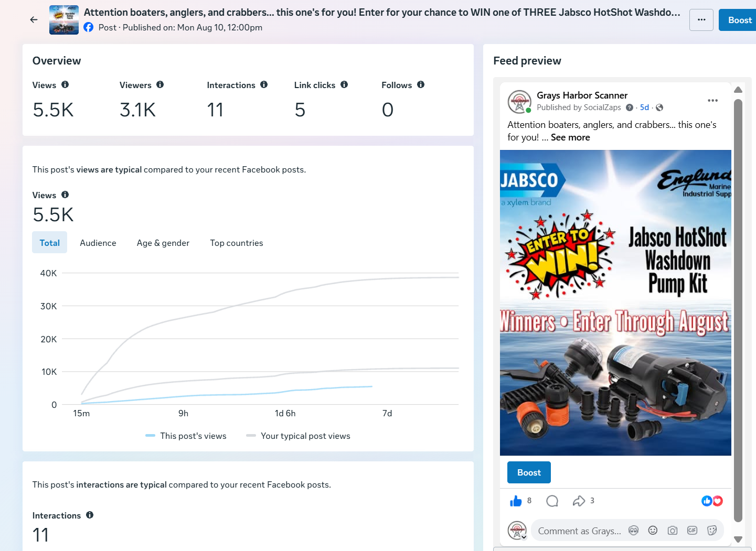Viewport: 756px width, 551px height.
Task: Click the Facebook logo beside Post label
Action: pos(89,27)
